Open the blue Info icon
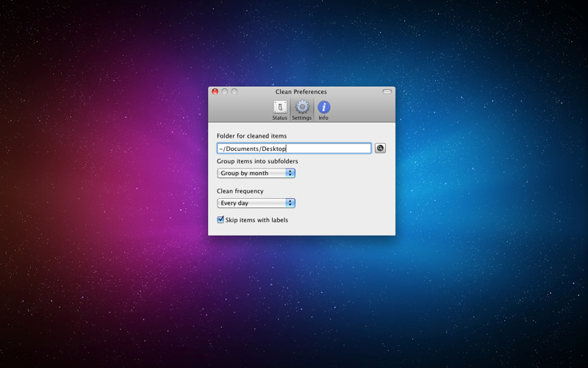The image size is (588, 368). (323, 107)
